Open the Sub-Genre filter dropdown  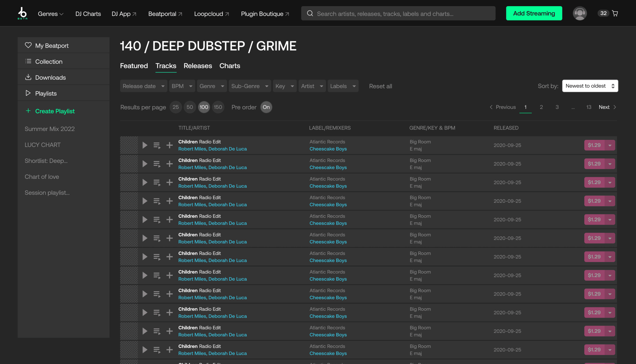tap(250, 86)
